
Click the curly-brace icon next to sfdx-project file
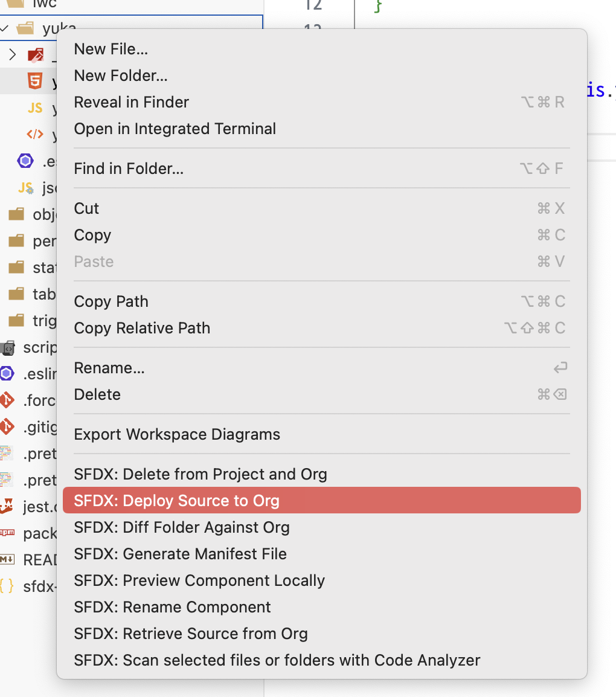(x=8, y=586)
